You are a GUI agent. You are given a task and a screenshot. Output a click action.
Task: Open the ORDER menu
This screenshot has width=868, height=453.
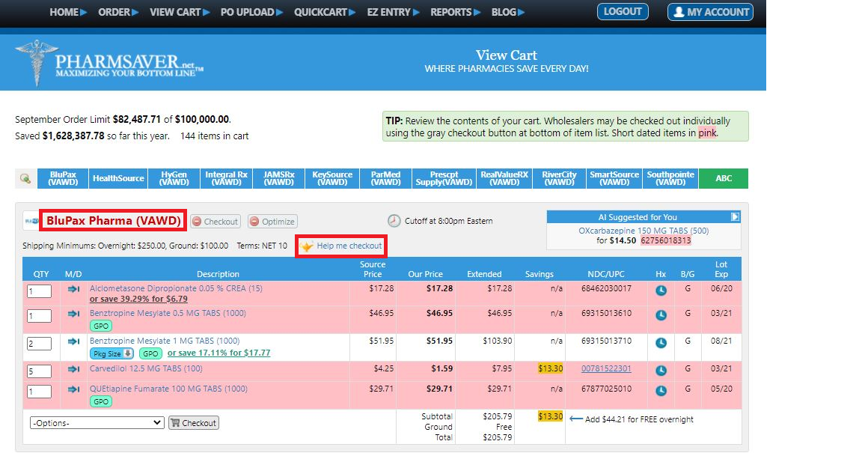118,12
